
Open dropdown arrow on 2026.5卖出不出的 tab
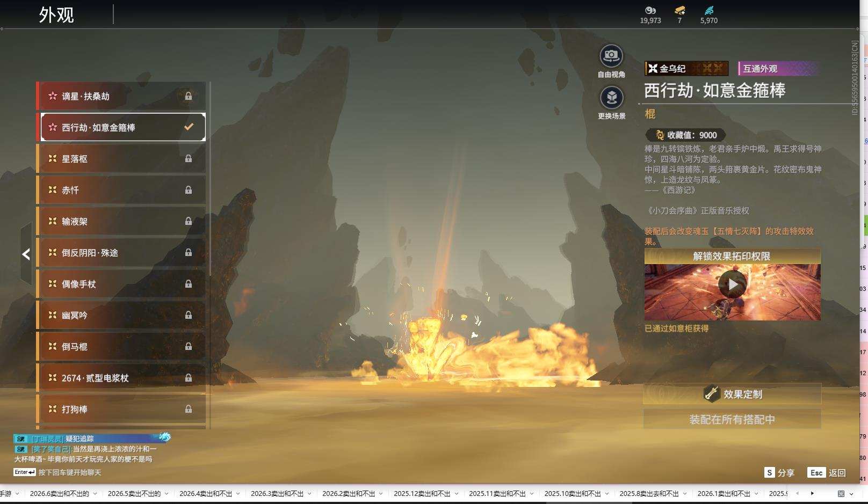coord(167,494)
